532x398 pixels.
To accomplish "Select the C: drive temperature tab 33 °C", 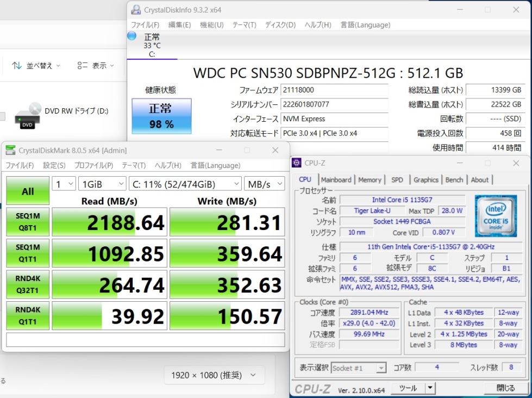I will 152,46.
